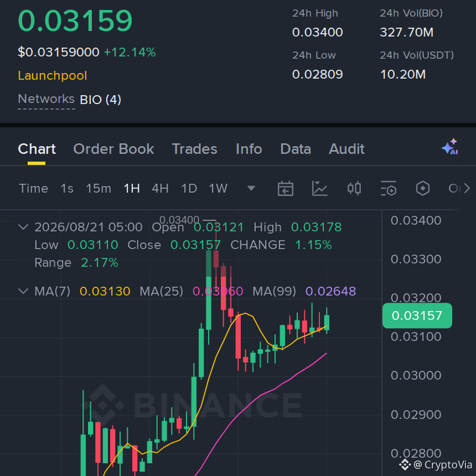Select the 1W interval
Image resolution: width=476 pixels, height=476 pixels.
pyautogui.click(x=218, y=189)
